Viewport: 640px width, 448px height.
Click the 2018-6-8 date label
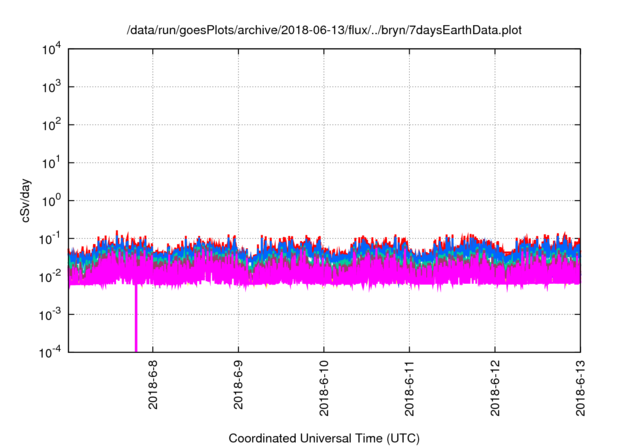[x=153, y=385]
